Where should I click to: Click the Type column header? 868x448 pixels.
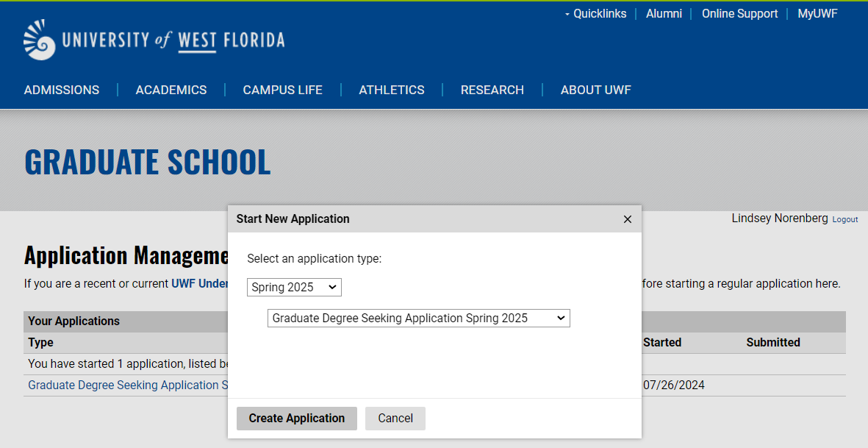(x=41, y=343)
